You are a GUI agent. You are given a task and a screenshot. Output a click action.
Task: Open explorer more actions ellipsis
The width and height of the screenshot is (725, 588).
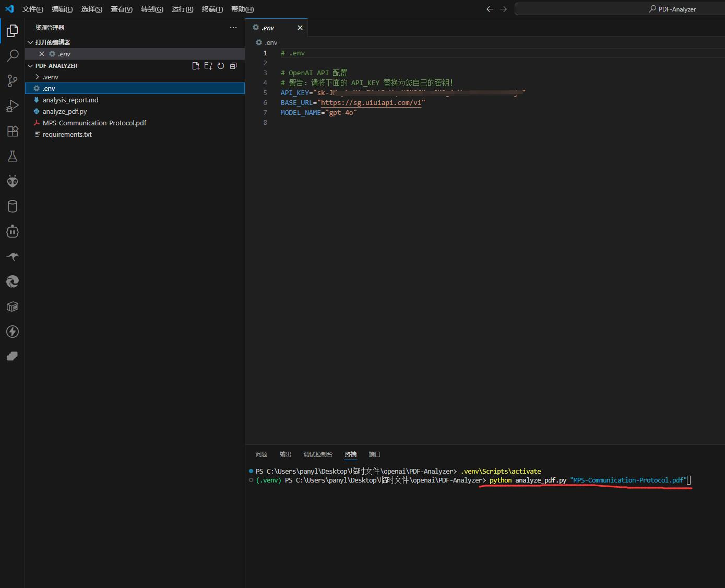pos(233,28)
